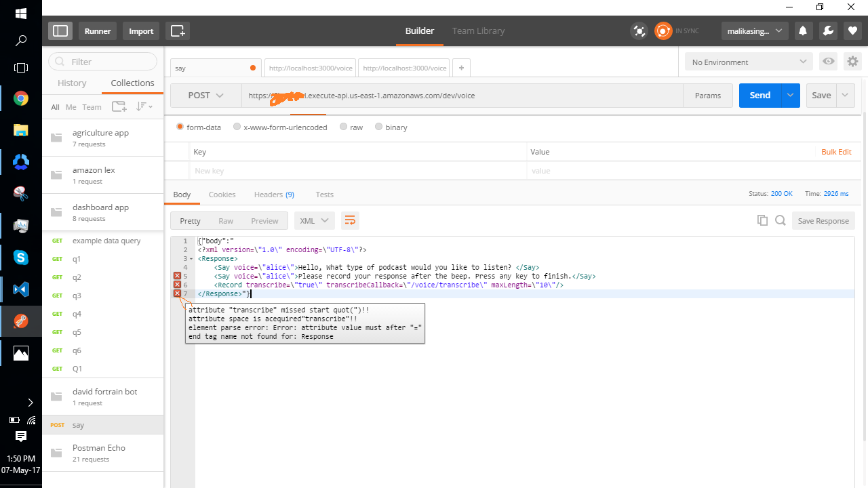868x488 pixels.
Task: Click the error marker on line 6
Action: tap(178, 285)
